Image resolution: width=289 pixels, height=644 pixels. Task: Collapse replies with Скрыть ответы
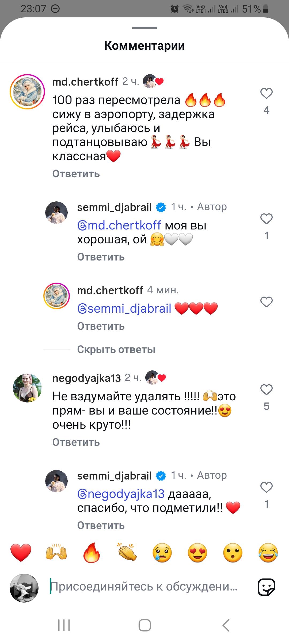[116, 350]
